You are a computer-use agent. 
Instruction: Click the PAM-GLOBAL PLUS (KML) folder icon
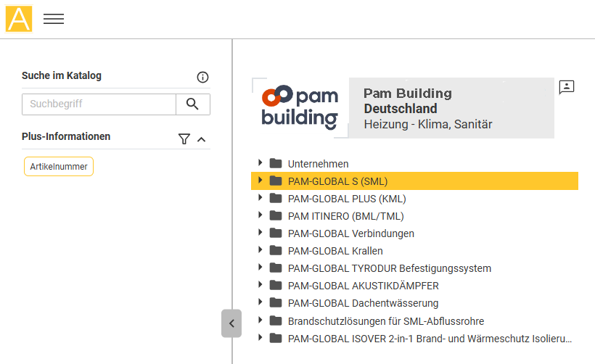(x=276, y=198)
